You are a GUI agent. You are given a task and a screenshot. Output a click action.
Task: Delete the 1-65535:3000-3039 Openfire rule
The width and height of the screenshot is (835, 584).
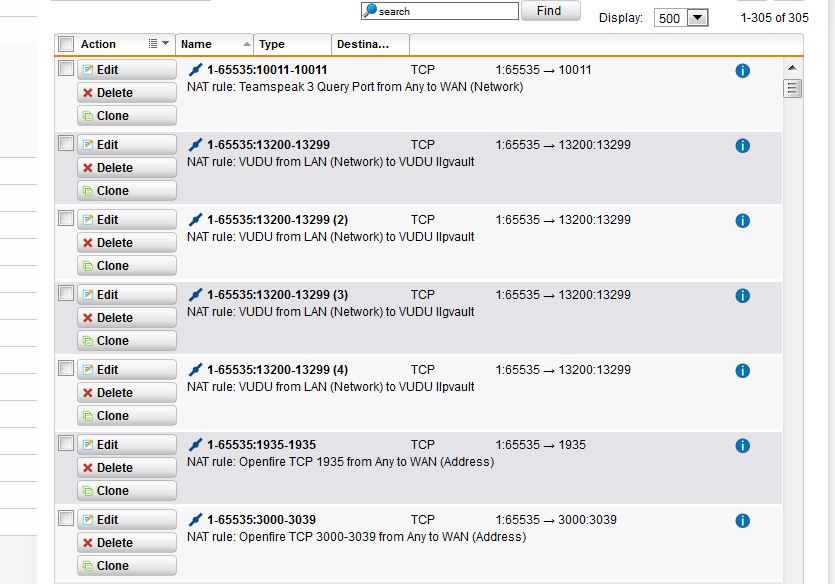127,543
